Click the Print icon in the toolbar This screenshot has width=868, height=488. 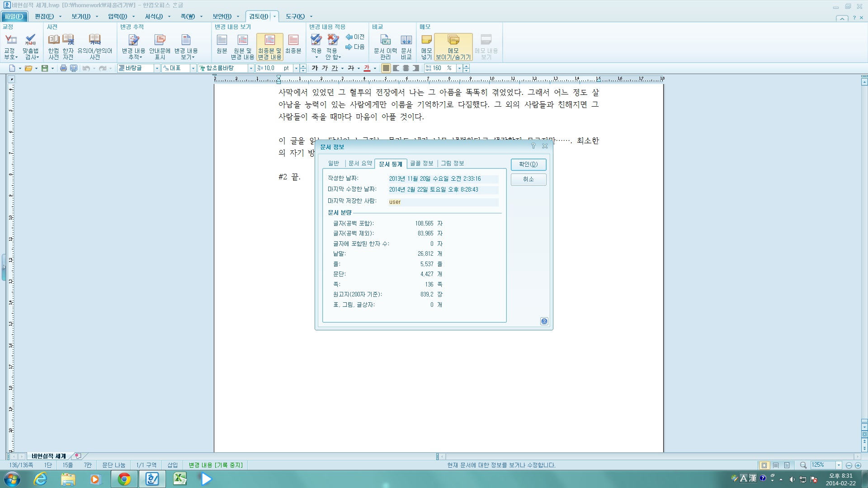tap(63, 68)
